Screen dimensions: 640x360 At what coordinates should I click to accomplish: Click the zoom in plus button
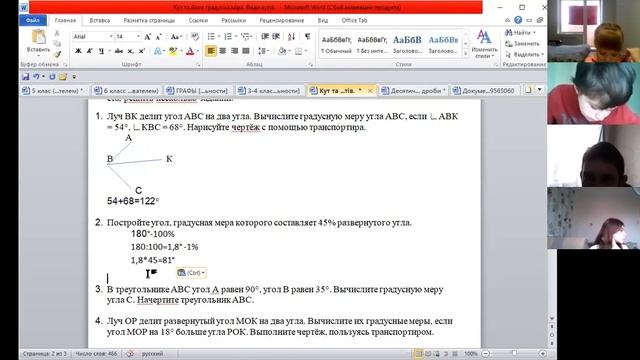click(x=543, y=353)
